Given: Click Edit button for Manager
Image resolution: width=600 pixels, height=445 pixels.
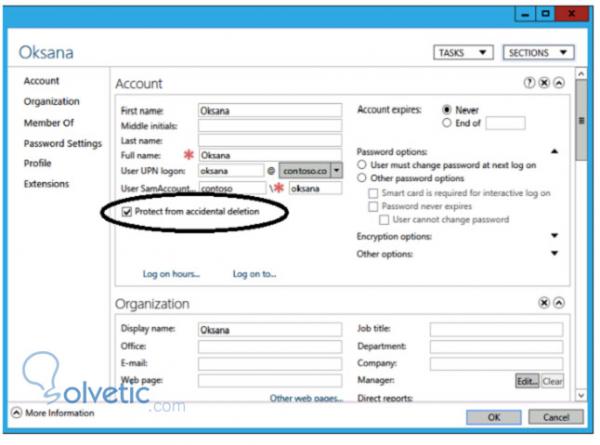Looking at the screenshot, I should 527,381.
